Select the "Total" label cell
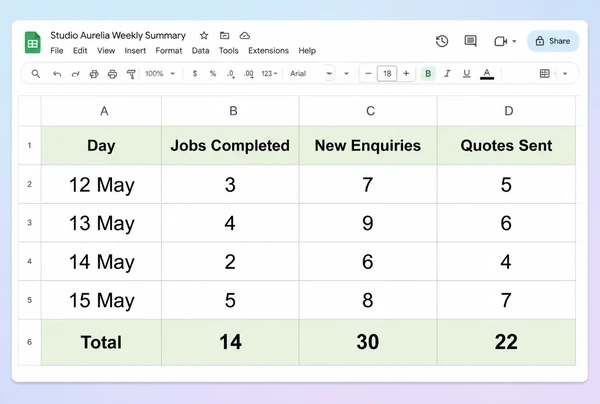Image resolution: width=600 pixels, height=404 pixels. point(101,342)
